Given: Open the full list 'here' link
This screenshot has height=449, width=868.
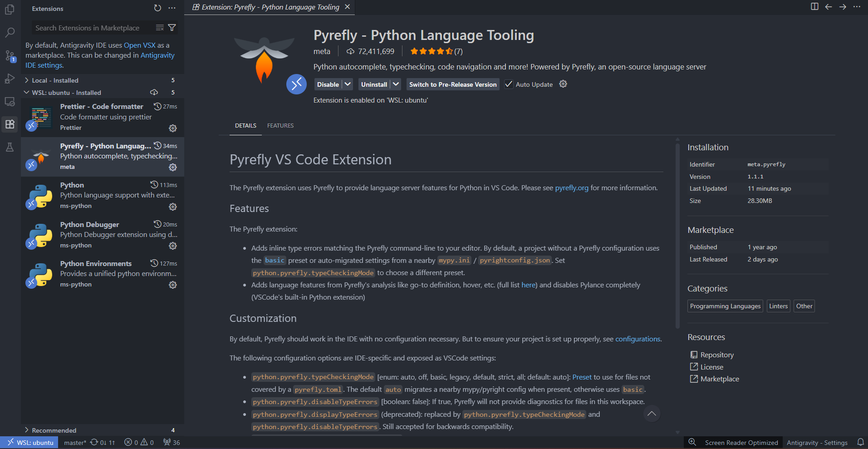Looking at the screenshot, I should click(529, 285).
